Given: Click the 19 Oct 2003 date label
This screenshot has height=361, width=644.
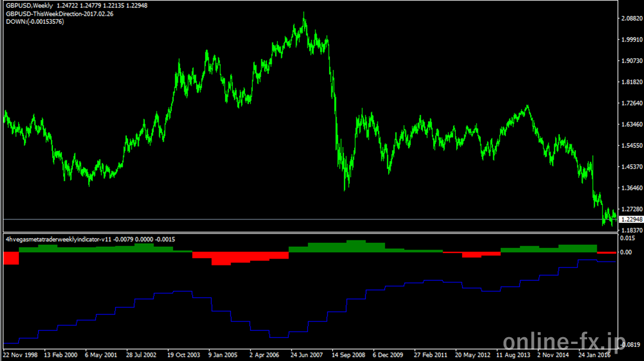Looking at the screenshot, I should pyautogui.click(x=184, y=355).
